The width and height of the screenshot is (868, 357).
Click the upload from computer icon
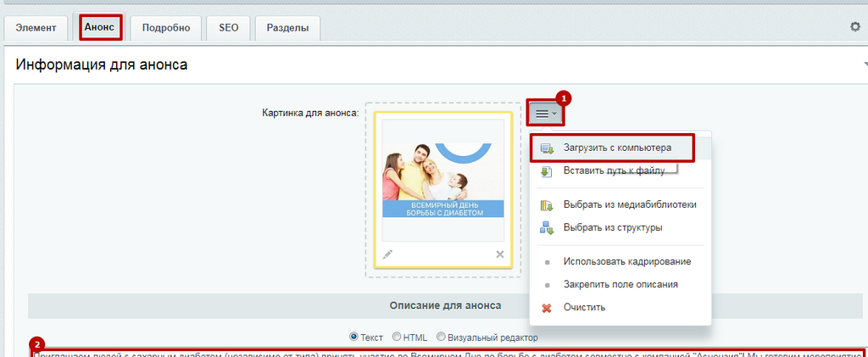[x=547, y=148]
